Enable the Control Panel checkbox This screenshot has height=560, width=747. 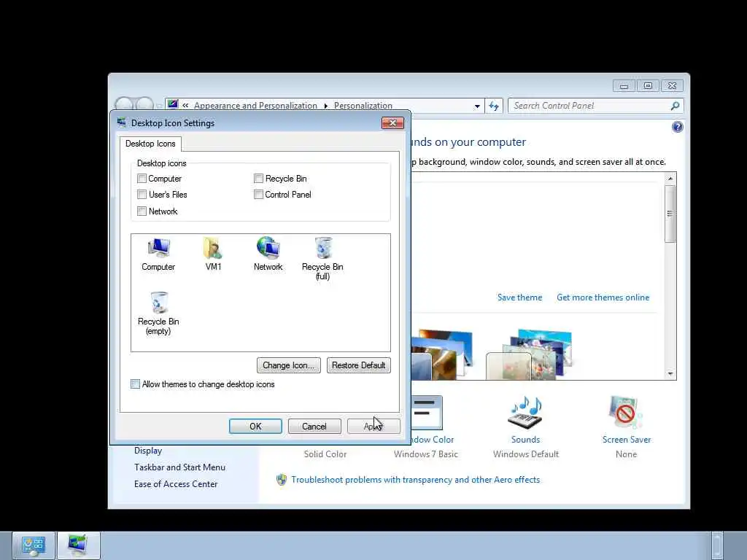tap(258, 194)
